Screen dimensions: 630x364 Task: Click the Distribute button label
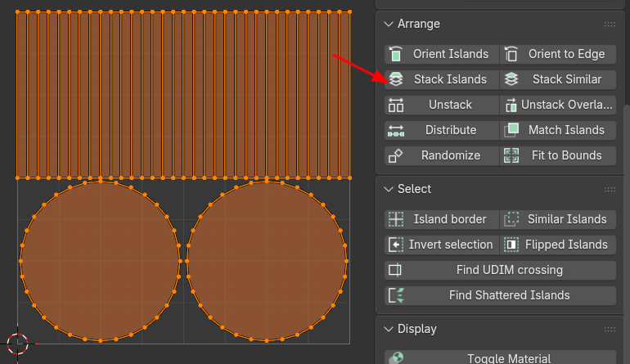[451, 130]
